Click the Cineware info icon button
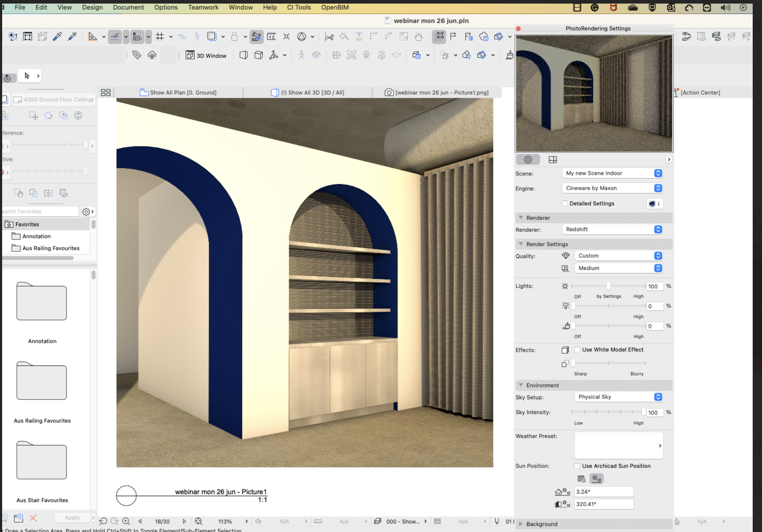 (x=655, y=203)
